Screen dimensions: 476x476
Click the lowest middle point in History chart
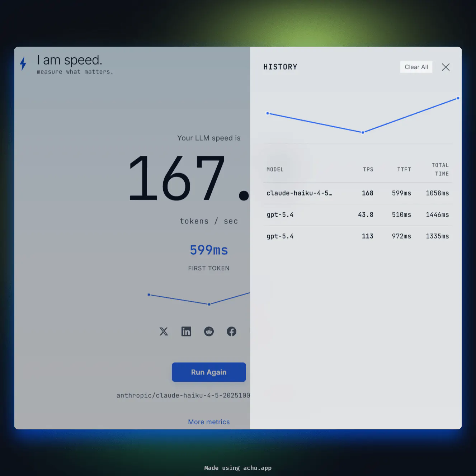click(363, 132)
